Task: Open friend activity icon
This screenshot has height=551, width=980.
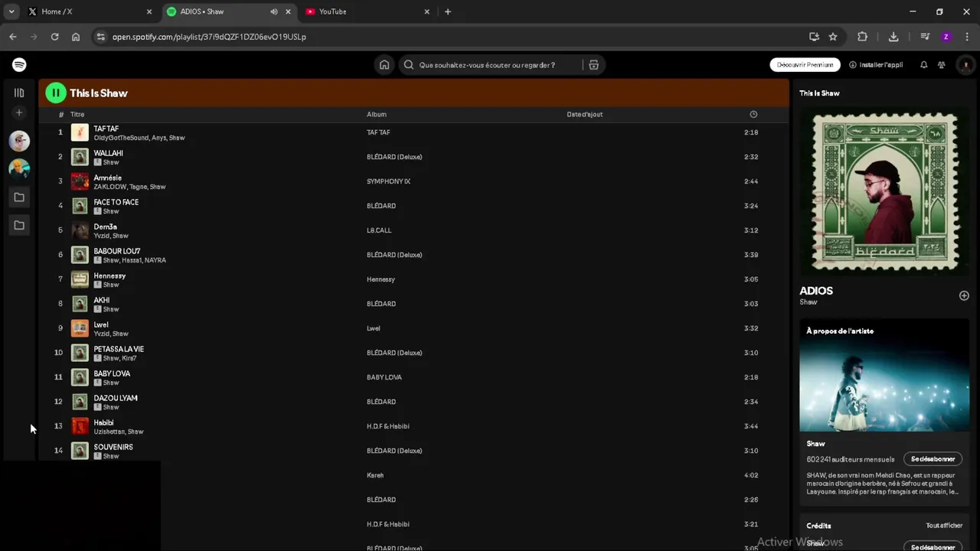Action: 942,65
